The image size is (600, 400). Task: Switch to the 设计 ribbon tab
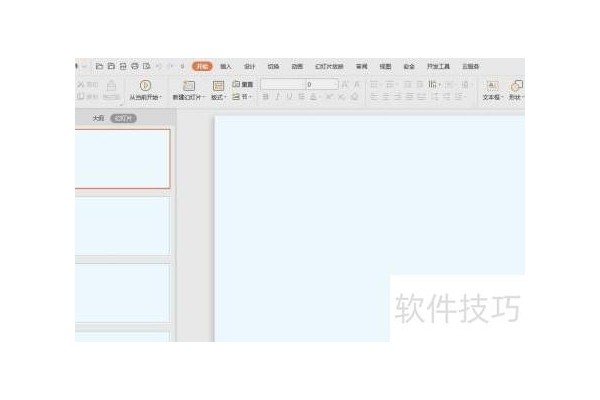(249, 66)
